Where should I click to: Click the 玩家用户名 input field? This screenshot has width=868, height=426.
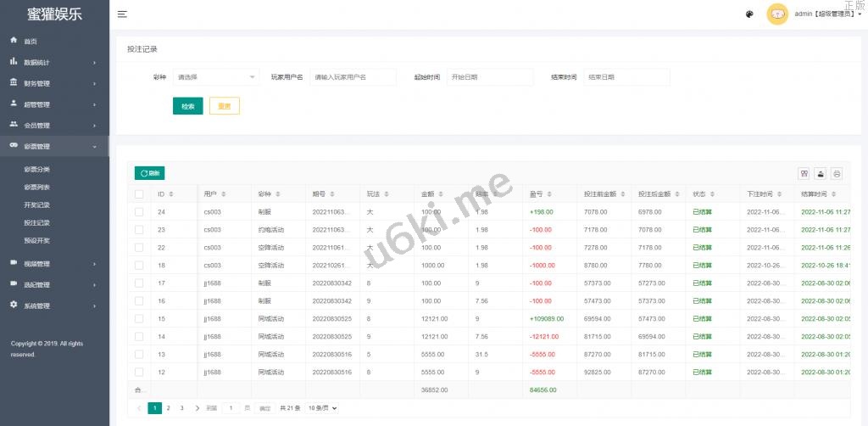(353, 77)
